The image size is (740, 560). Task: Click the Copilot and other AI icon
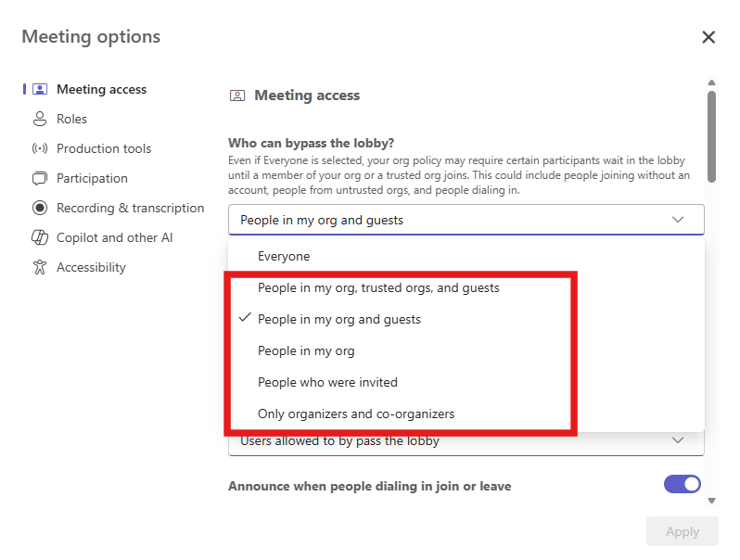(40, 237)
